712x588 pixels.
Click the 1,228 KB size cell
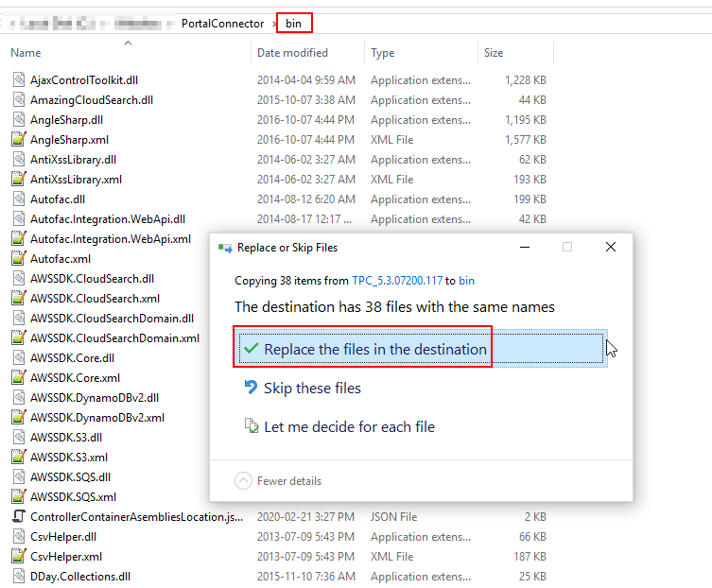(526, 80)
